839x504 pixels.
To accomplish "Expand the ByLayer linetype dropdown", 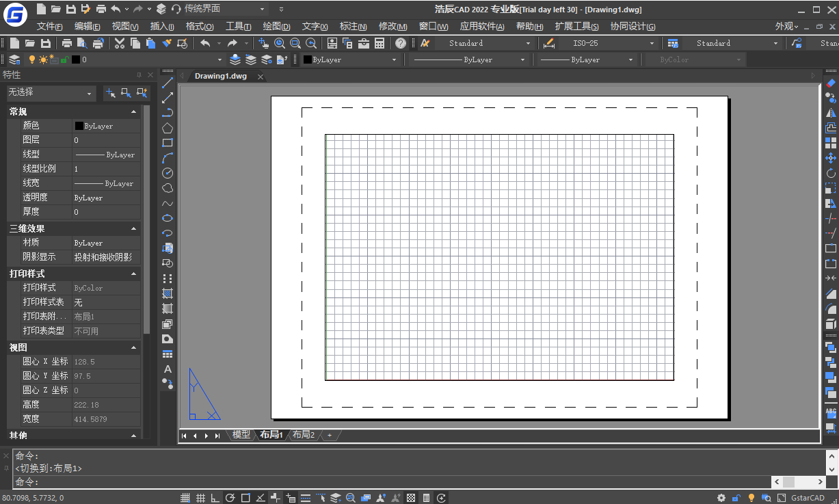I will point(524,59).
